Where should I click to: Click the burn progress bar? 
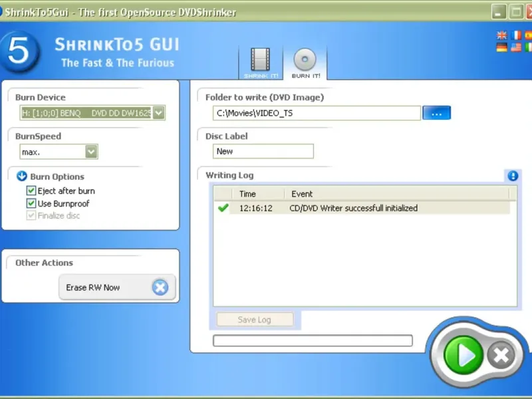313,340
